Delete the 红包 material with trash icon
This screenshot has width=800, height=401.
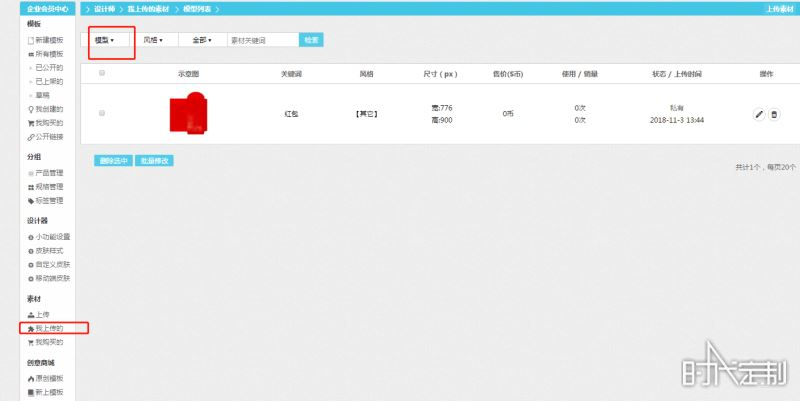coord(774,114)
